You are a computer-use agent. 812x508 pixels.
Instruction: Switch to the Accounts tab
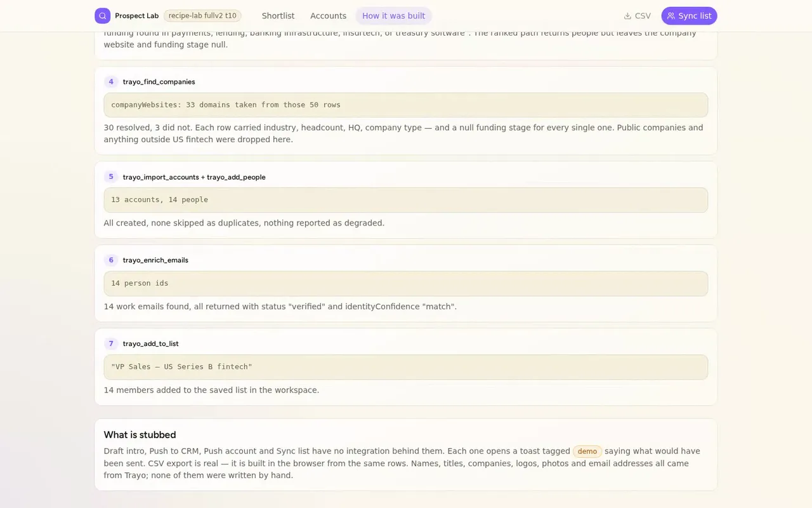pyautogui.click(x=329, y=16)
